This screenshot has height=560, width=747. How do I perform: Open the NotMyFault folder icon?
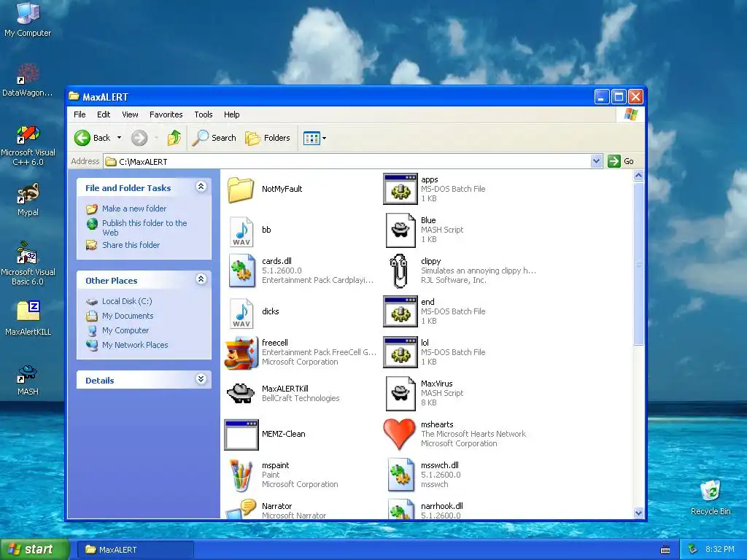click(241, 189)
